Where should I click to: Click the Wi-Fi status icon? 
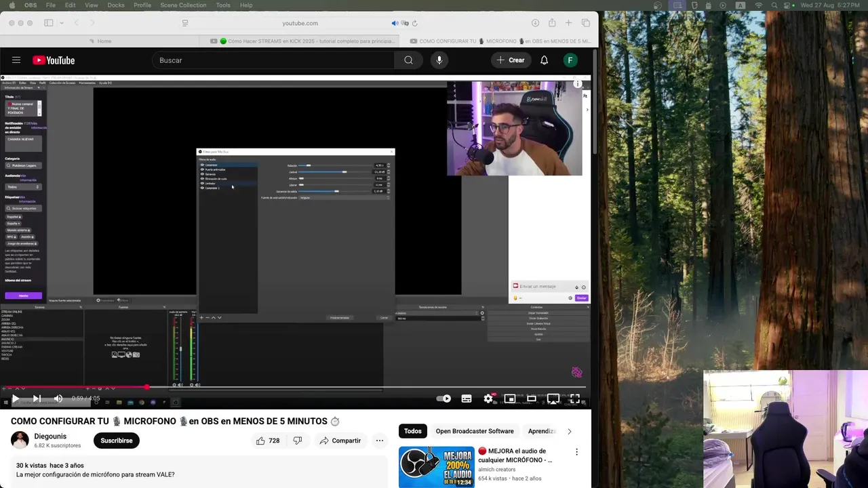pos(759,5)
